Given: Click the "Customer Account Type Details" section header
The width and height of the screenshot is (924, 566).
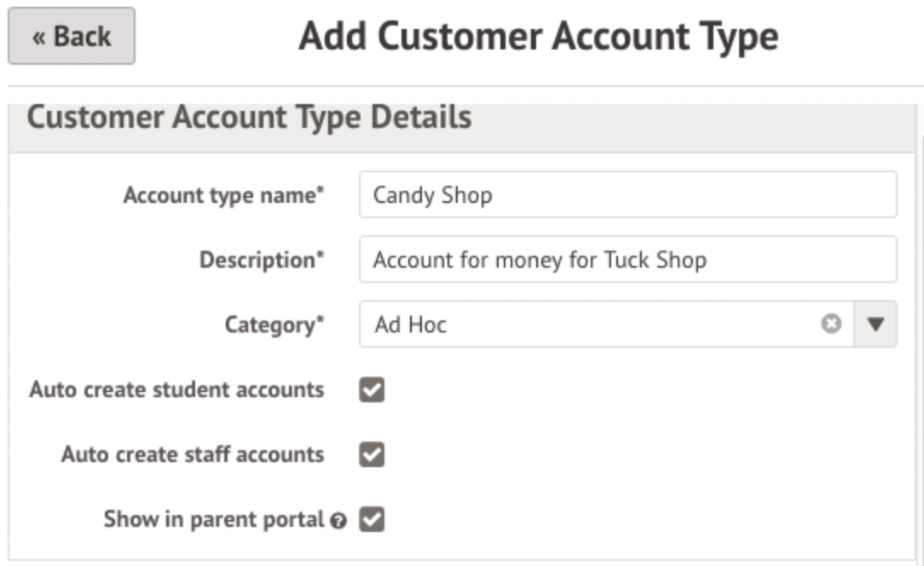Looking at the screenshot, I should 249,117.
